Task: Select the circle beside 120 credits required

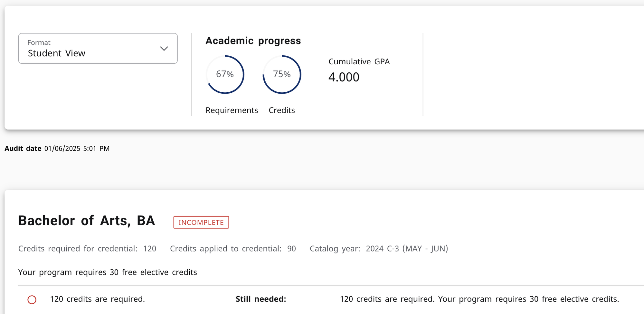Action: tap(32, 299)
